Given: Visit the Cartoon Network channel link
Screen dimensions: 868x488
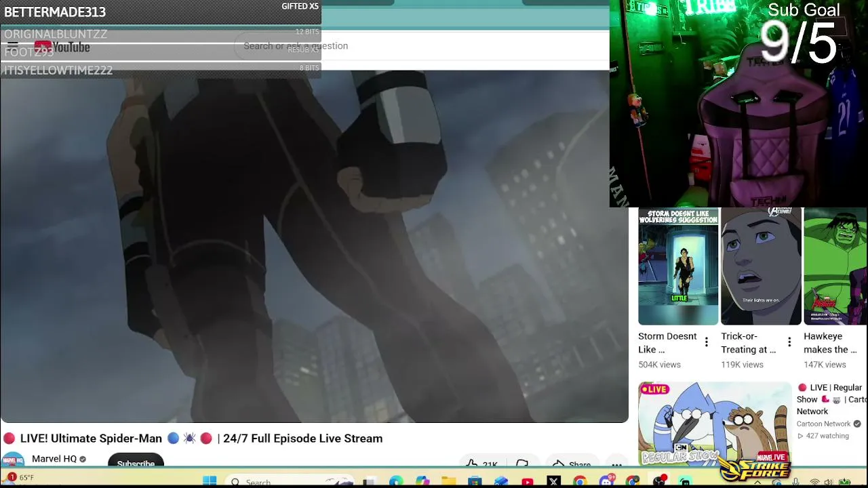Looking at the screenshot, I should [x=823, y=424].
